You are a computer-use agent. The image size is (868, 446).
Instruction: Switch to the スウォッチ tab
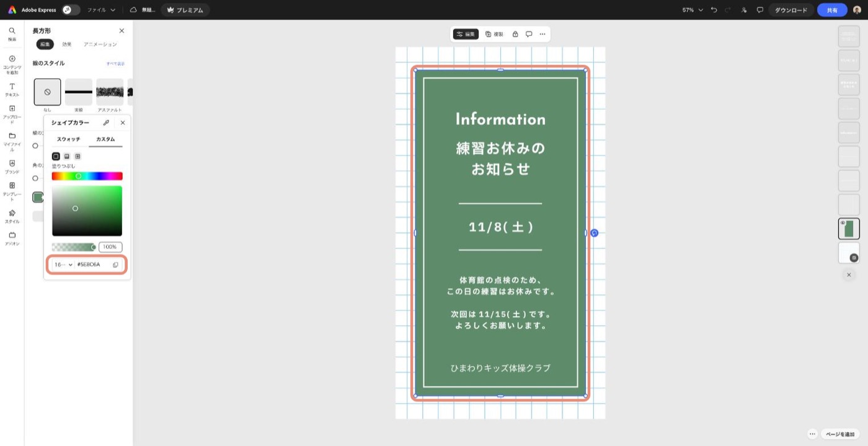tap(69, 139)
